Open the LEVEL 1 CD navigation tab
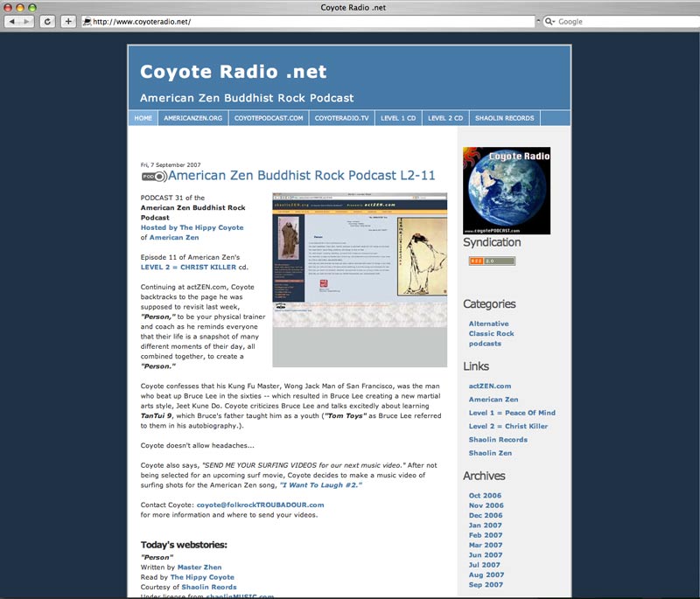 (x=398, y=118)
